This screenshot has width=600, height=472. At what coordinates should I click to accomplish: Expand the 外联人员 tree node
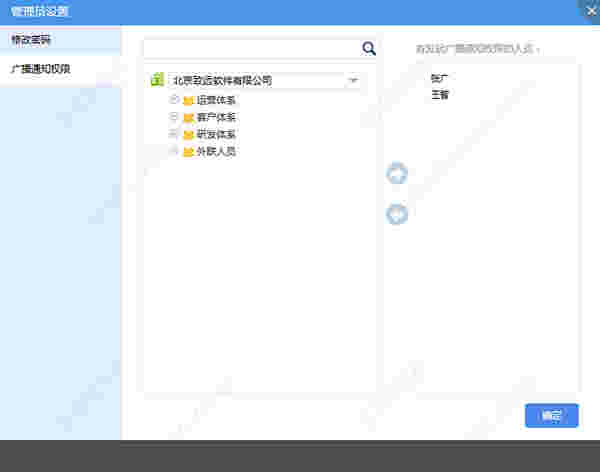[x=174, y=150]
